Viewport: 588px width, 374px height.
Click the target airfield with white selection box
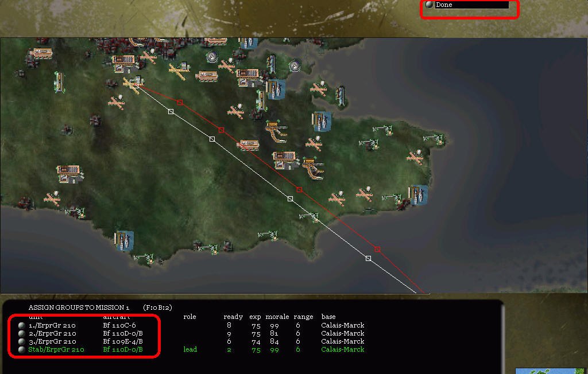click(x=134, y=84)
